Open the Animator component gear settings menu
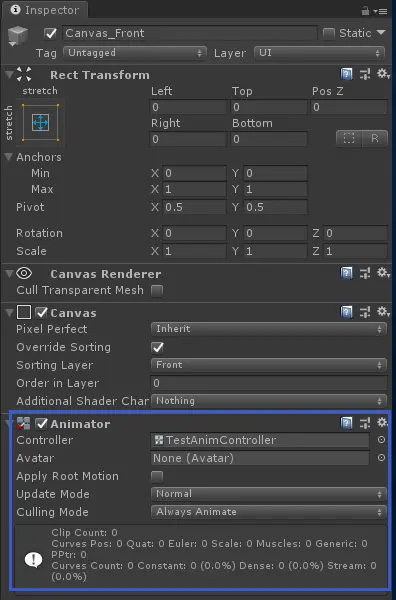 click(x=383, y=422)
